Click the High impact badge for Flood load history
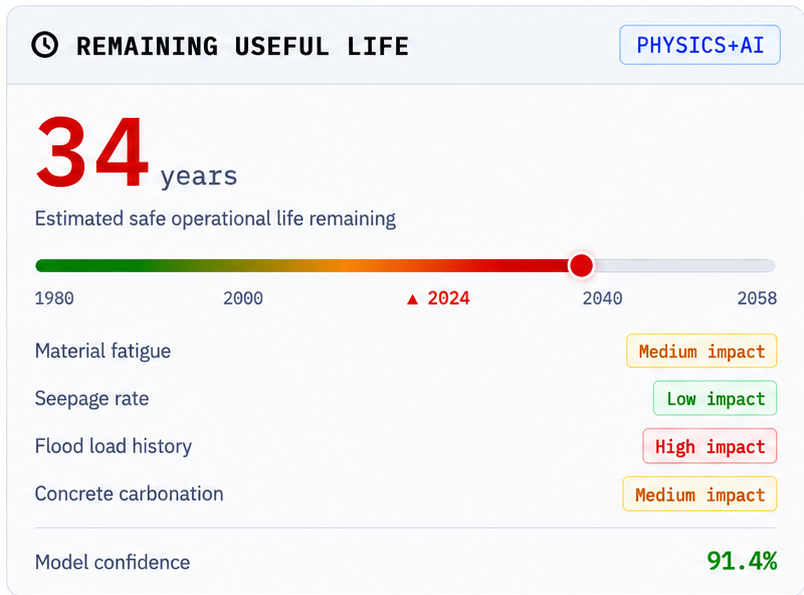 tap(710, 446)
